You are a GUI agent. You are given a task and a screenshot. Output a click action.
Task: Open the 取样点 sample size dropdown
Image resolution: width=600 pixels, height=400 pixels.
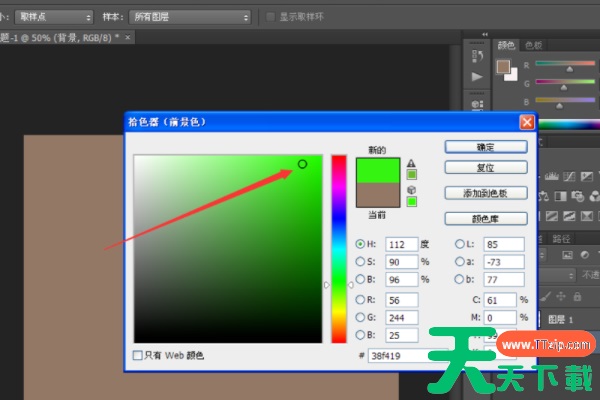[x=57, y=17]
